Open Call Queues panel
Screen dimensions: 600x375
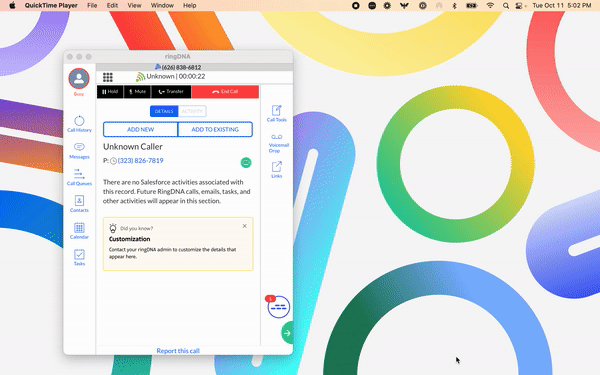(79, 177)
